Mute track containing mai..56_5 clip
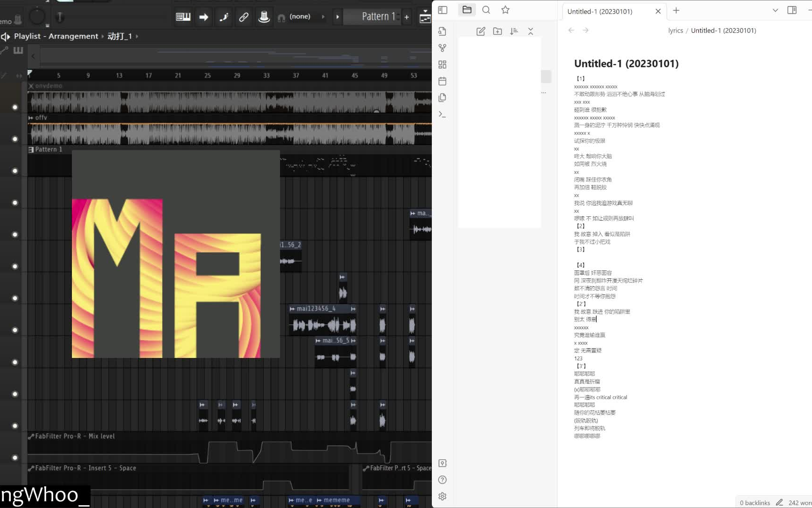812x508 pixels. click(x=15, y=362)
